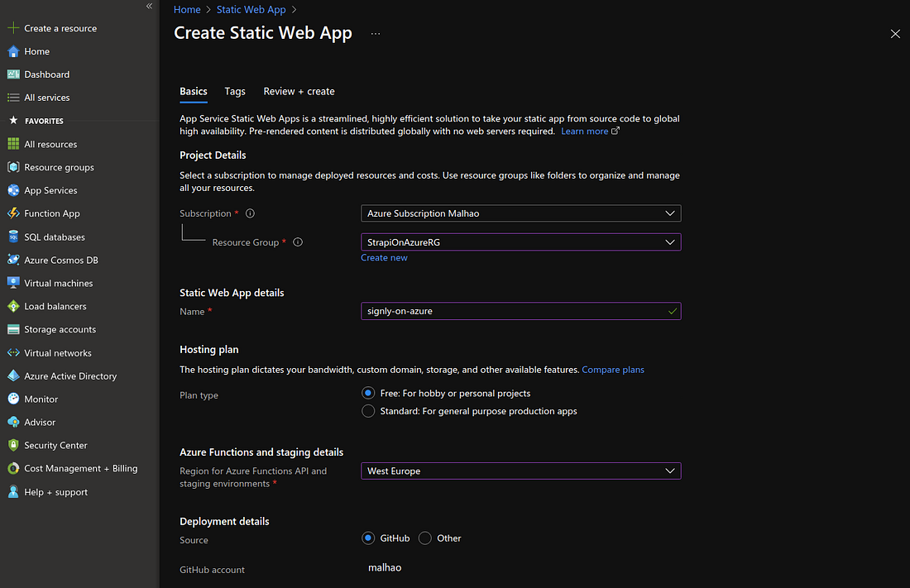Click the Compare plans link

point(613,370)
